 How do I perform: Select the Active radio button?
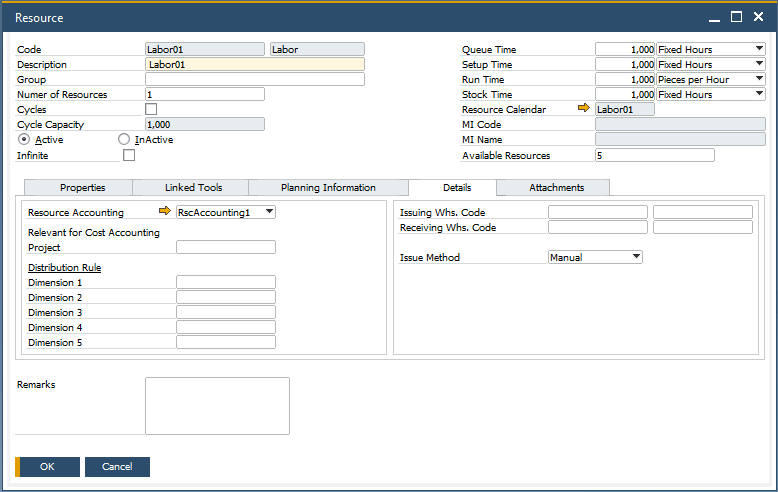pos(24,140)
